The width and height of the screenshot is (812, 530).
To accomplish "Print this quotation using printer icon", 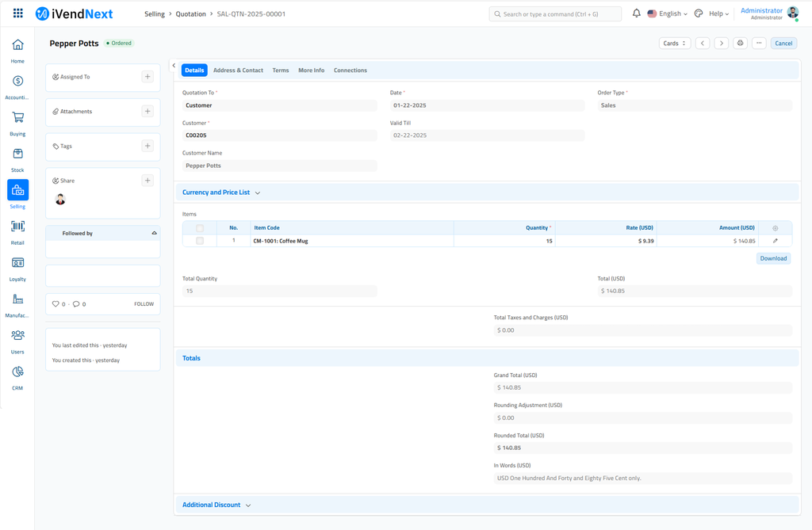I will tap(740, 44).
